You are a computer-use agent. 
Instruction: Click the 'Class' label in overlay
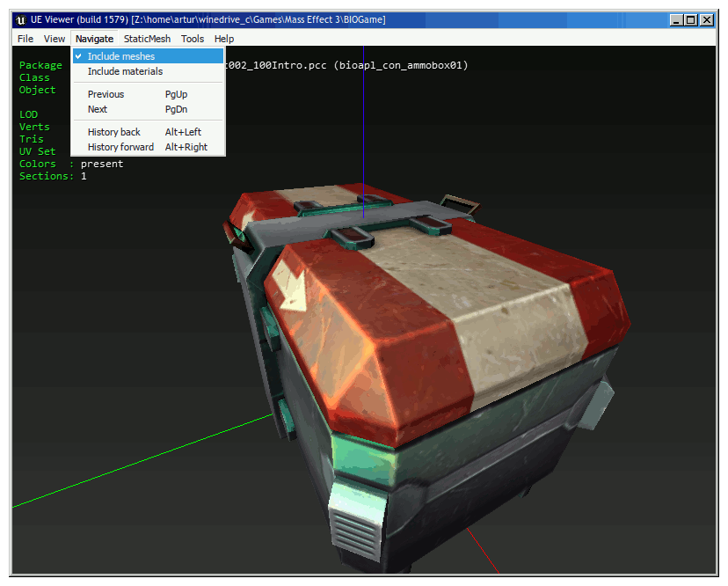point(34,77)
